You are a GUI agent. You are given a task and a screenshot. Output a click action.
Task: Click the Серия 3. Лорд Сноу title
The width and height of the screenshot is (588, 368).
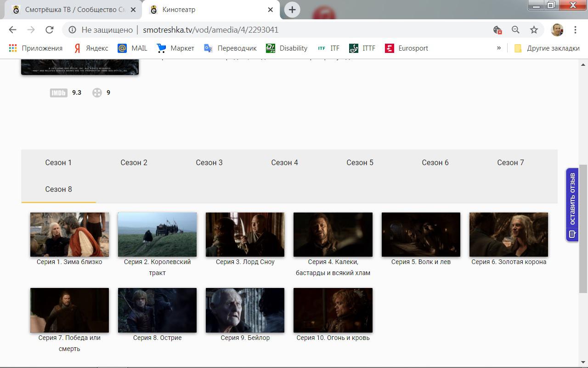[x=245, y=262]
